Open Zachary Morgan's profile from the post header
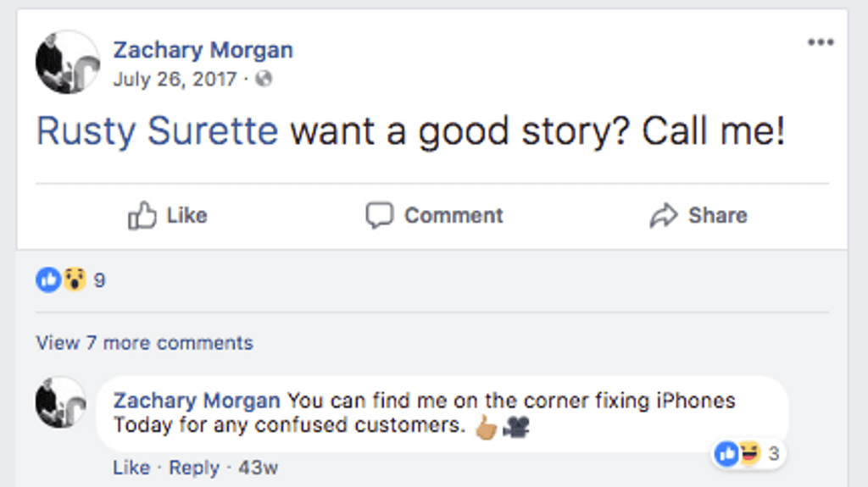 [x=203, y=50]
